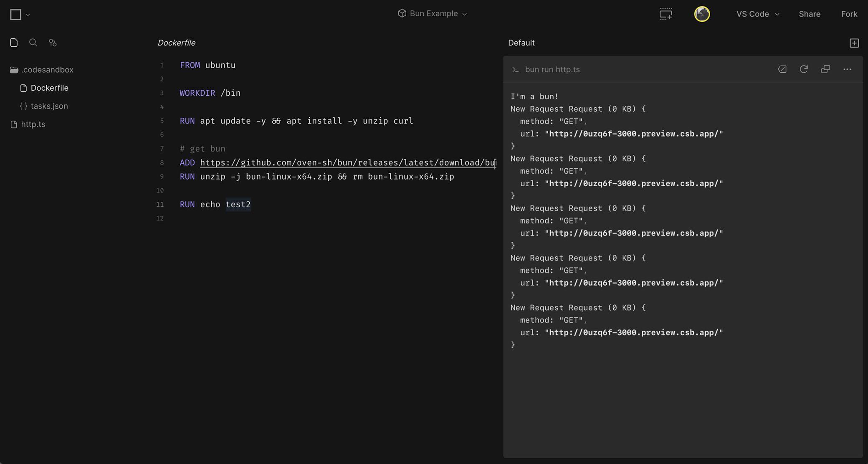The width and height of the screenshot is (868, 464).
Task: Open the file explorer icon in sidebar
Action: 14,42
